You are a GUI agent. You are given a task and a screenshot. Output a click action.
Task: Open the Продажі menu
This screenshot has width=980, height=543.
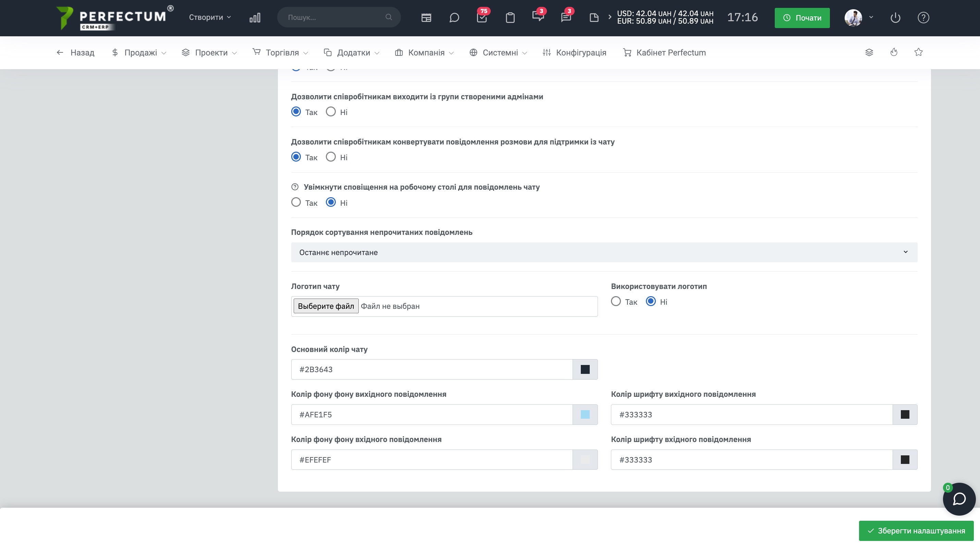139,52
